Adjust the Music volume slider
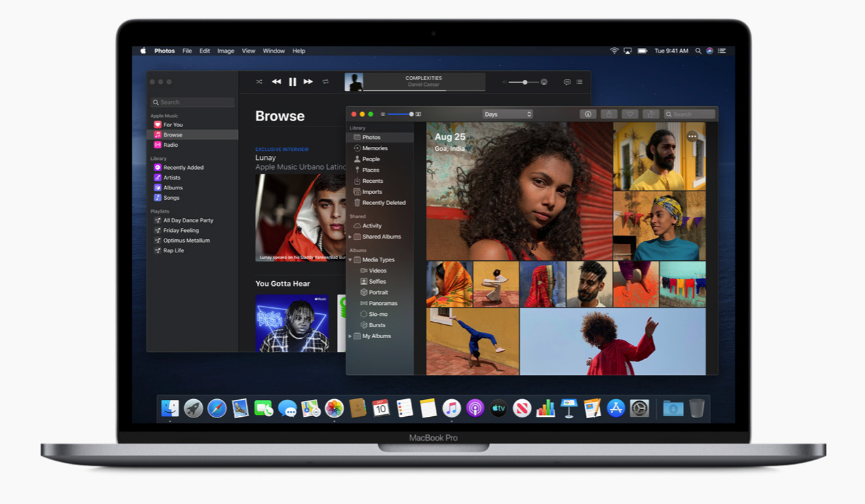The height and width of the screenshot is (504, 865). (524, 82)
